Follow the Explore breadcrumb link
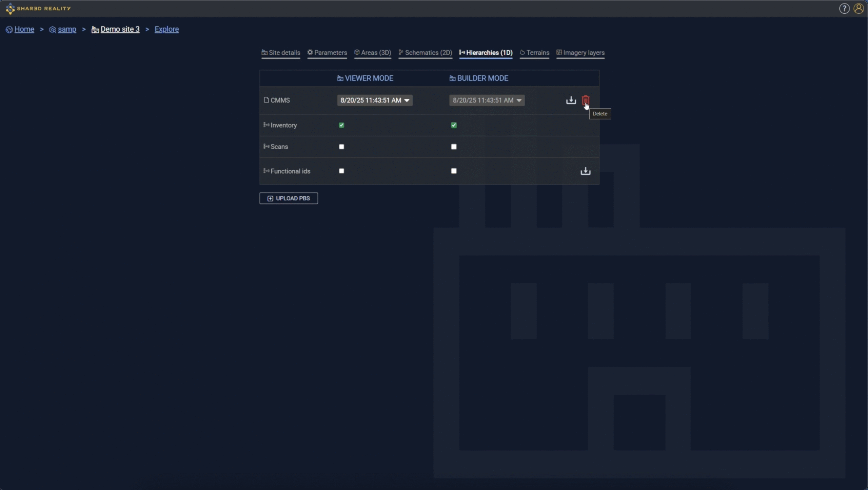868x490 pixels. point(166,29)
